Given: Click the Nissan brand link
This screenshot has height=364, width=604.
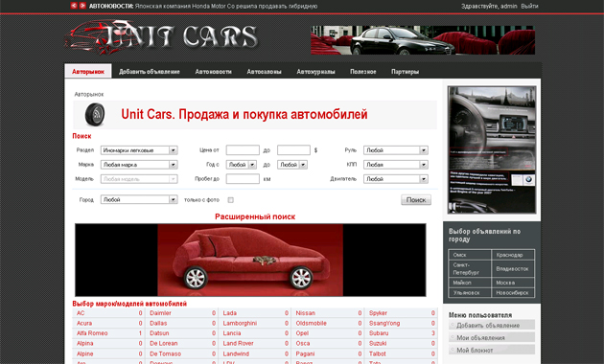Looking at the screenshot, I should pyautogui.click(x=306, y=313).
